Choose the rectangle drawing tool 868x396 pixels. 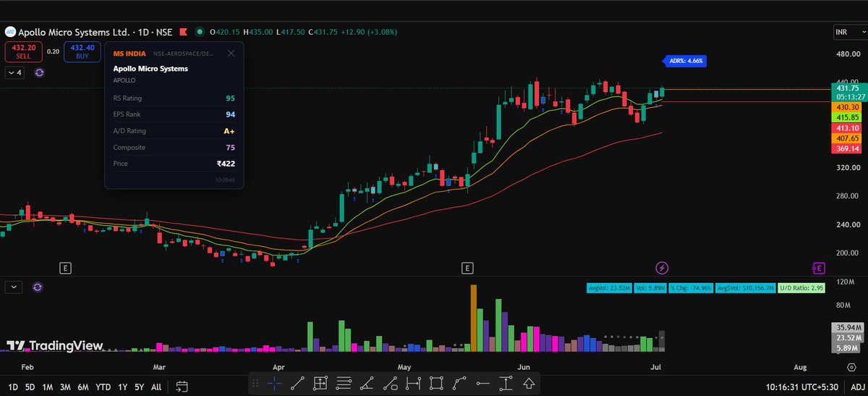tap(436, 383)
